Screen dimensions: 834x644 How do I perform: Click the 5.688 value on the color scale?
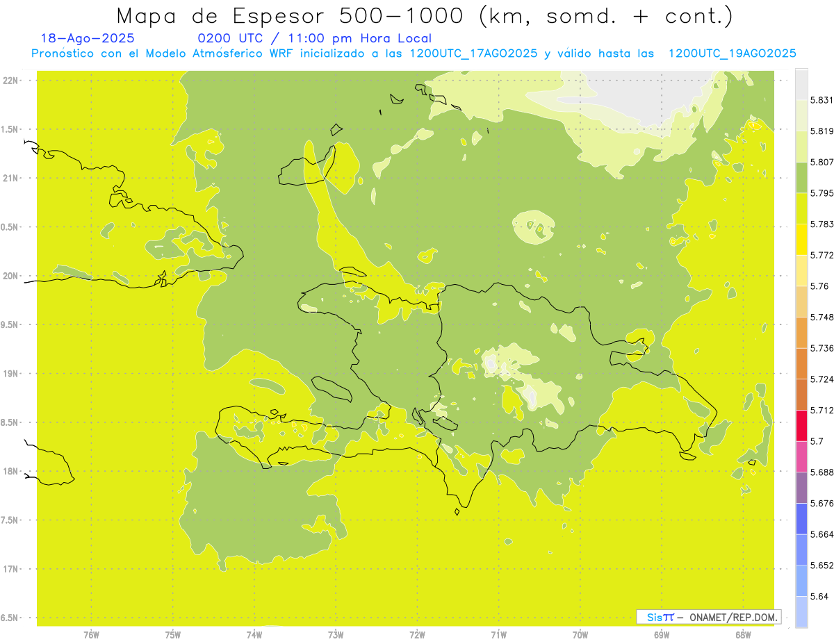[x=822, y=472]
